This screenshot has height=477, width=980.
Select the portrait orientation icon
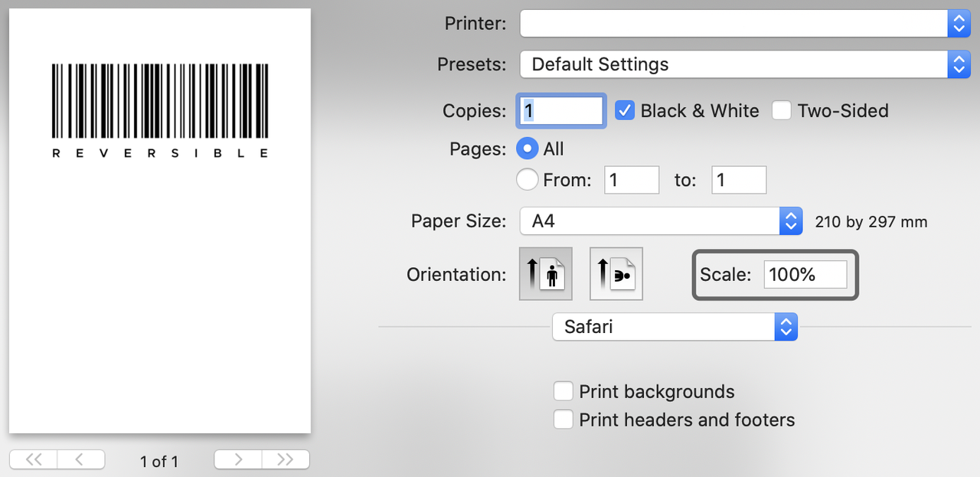tap(545, 273)
